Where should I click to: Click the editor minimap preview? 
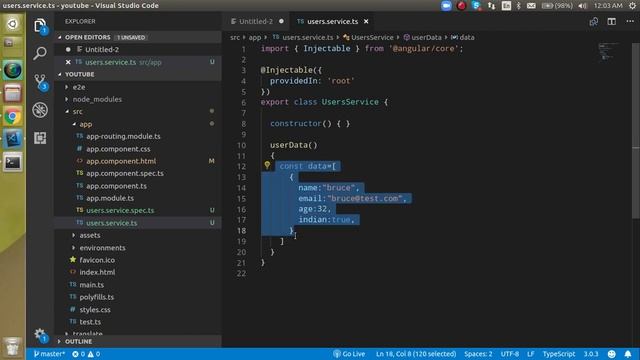(x=608, y=51)
